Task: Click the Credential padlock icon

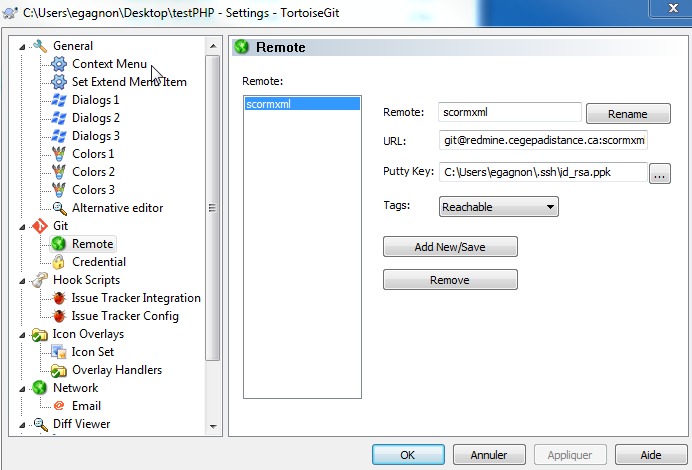Action: (59, 262)
